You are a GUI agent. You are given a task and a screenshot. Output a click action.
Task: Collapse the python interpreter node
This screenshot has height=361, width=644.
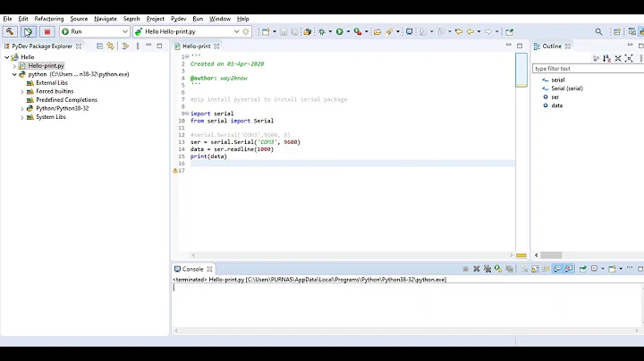click(x=14, y=75)
